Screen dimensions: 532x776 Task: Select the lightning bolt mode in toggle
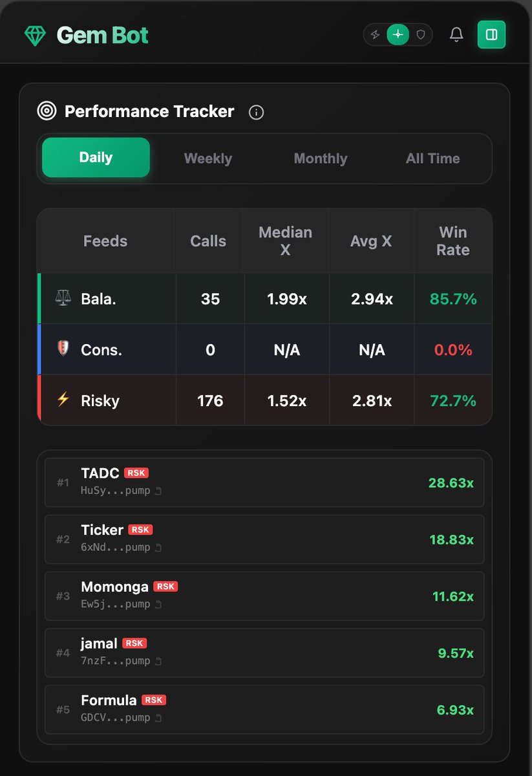click(375, 34)
